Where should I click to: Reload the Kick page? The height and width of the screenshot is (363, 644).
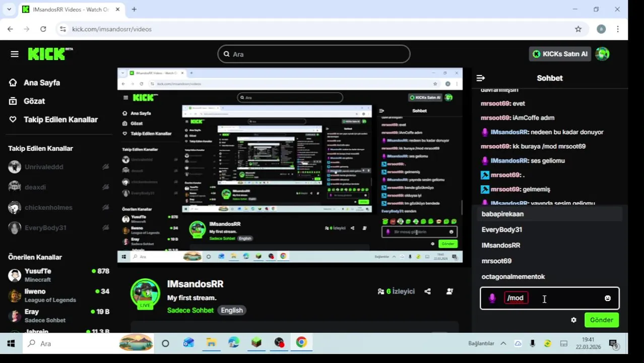point(43,29)
